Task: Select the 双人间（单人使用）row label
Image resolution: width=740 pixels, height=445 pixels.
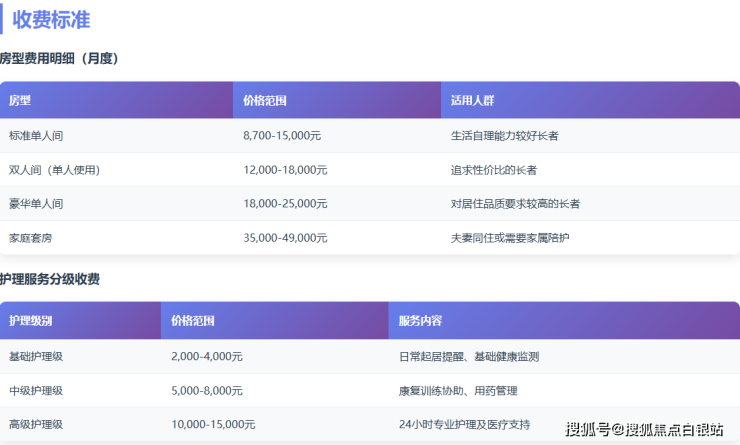Action: (54, 170)
